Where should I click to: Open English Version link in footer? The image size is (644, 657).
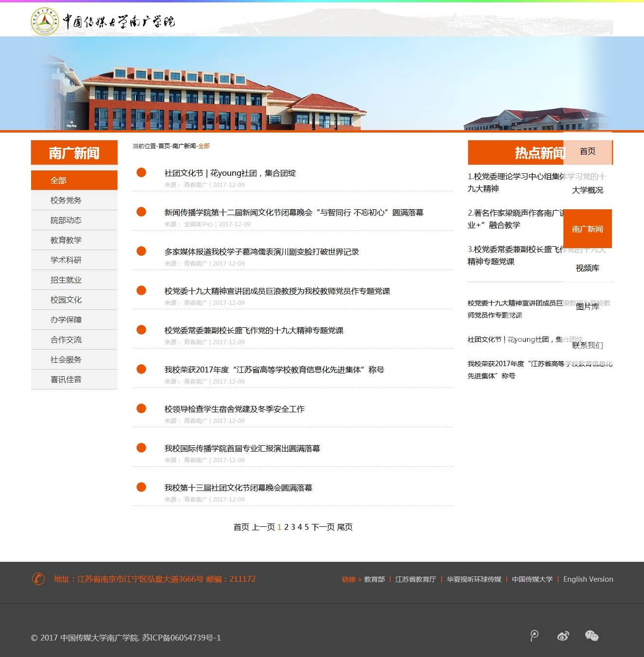point(588,579)
